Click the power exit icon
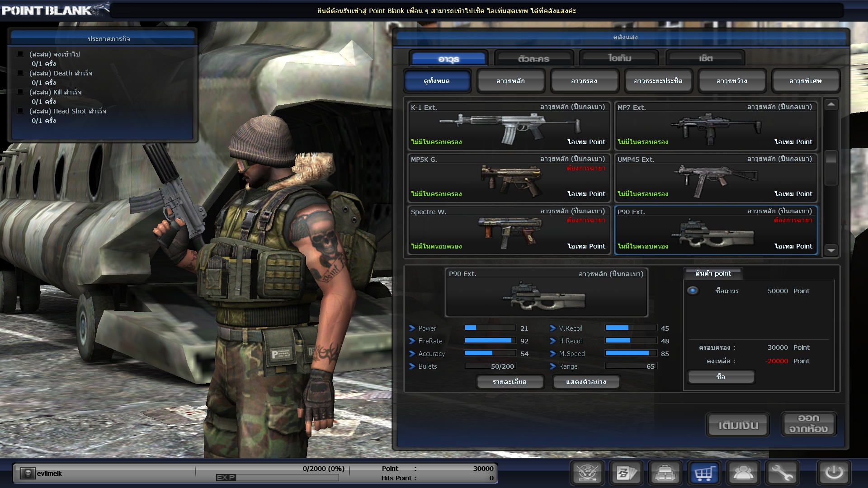 [834, 473]
